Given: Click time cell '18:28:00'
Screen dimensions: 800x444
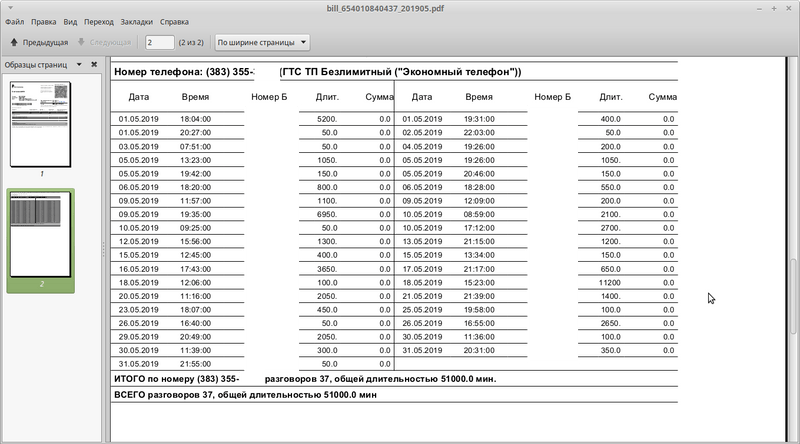Looking at the screenshot, I should tap(479, 187).
